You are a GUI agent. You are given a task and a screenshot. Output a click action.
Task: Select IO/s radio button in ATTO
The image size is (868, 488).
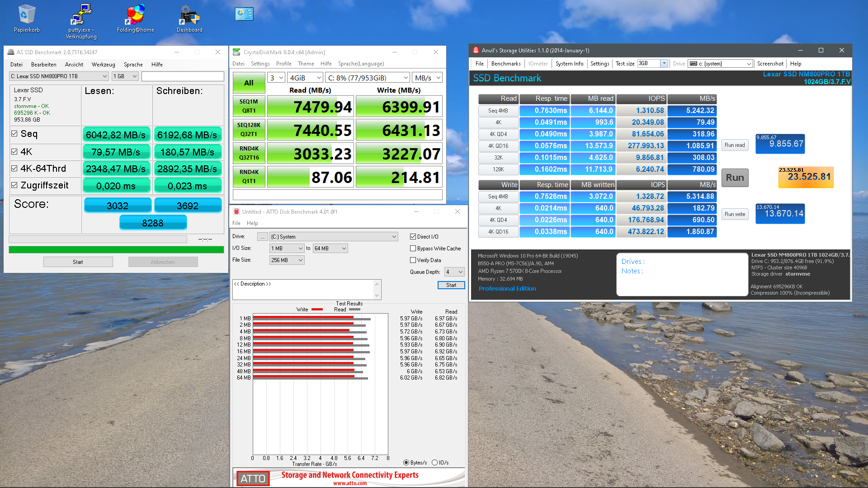click(x=434, y=463)
